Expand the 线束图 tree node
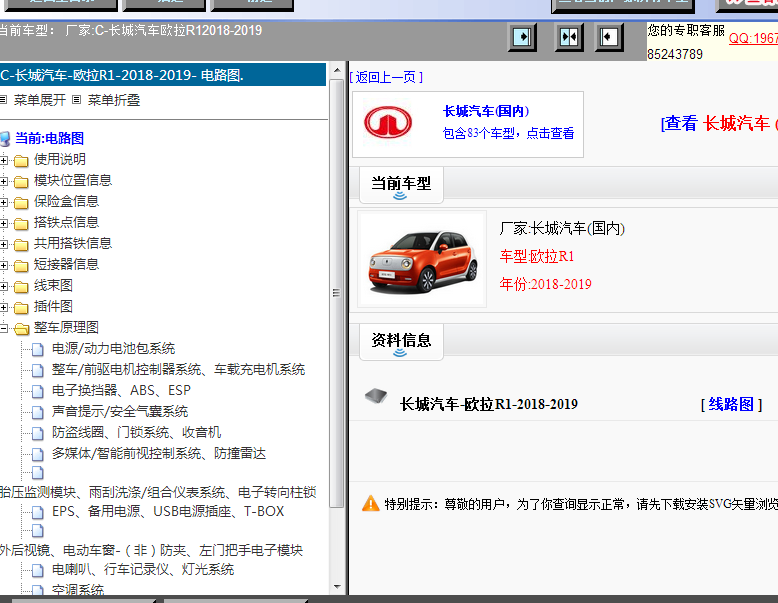 (3, 286)
